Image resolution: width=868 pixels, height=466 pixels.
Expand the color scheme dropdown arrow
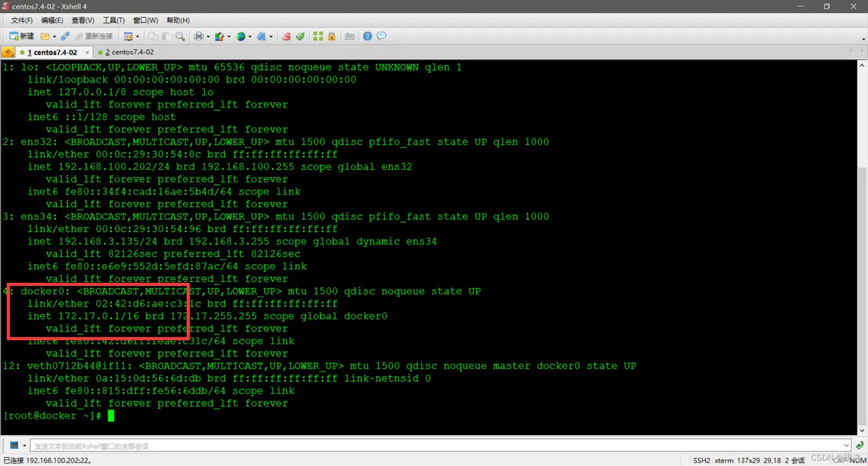228,37
